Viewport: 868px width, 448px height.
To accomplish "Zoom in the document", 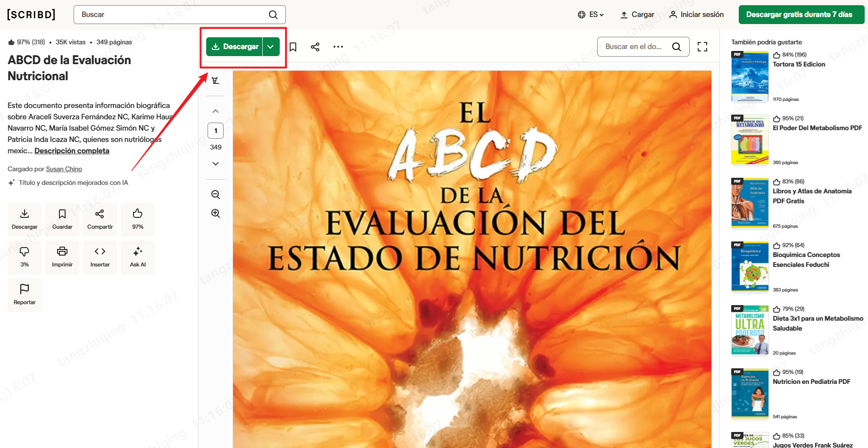I will click(x=216, y=213).
